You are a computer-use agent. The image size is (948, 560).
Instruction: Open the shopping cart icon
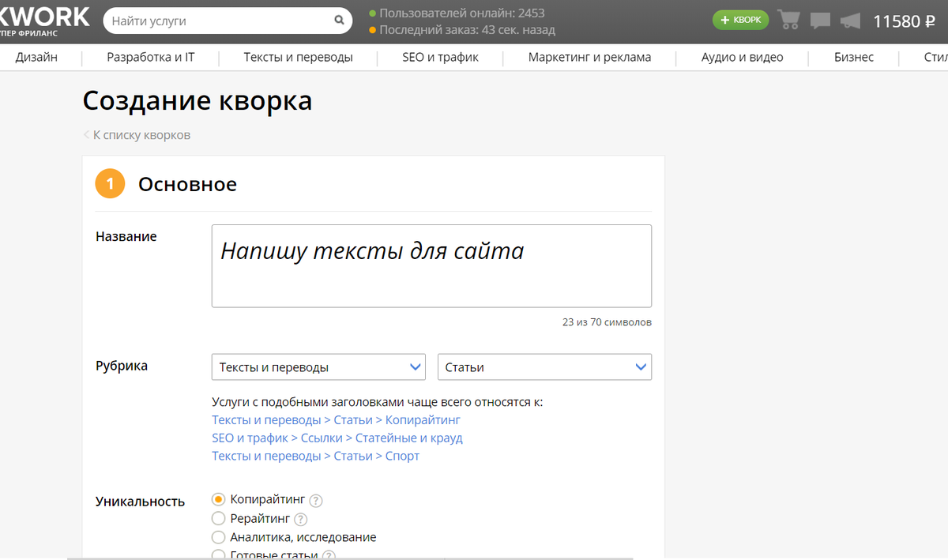click(788, 20)
